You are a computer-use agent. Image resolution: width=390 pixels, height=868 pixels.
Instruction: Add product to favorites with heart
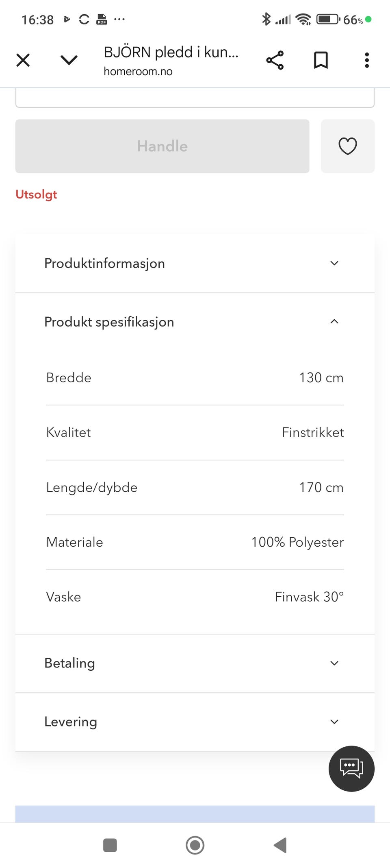click(x=348, y=146)
